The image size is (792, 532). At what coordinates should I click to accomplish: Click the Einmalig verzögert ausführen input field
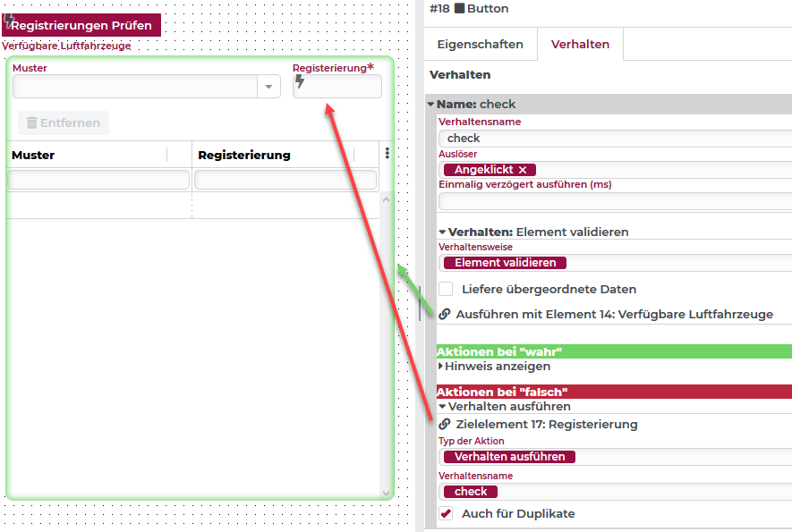614,201
